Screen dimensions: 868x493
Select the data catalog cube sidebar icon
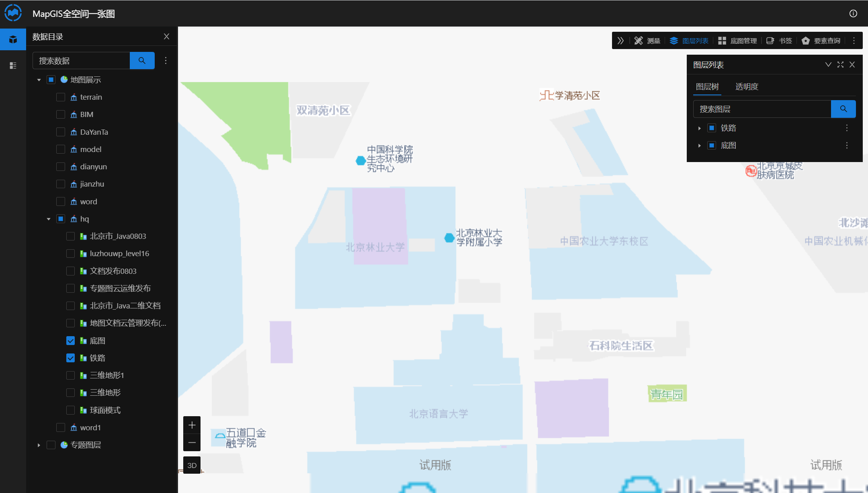point(13,39)
